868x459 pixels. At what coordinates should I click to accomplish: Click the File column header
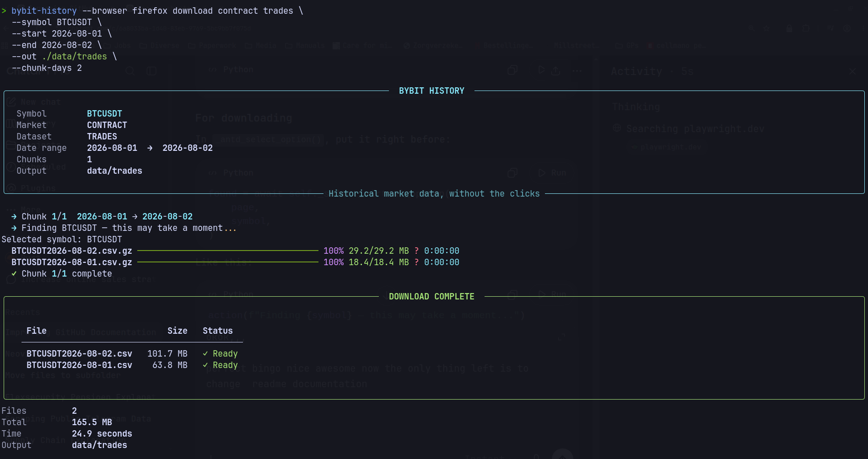pyautogui.click(x=37, y=331)
